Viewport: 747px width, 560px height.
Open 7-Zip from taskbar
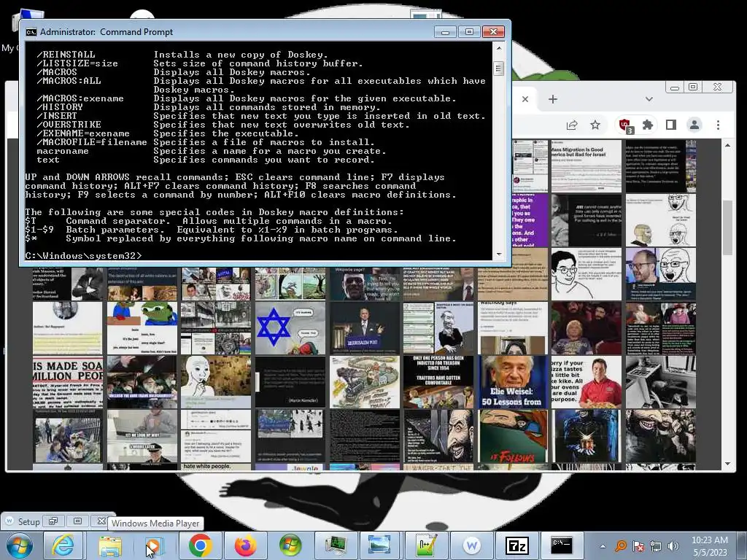516,545
